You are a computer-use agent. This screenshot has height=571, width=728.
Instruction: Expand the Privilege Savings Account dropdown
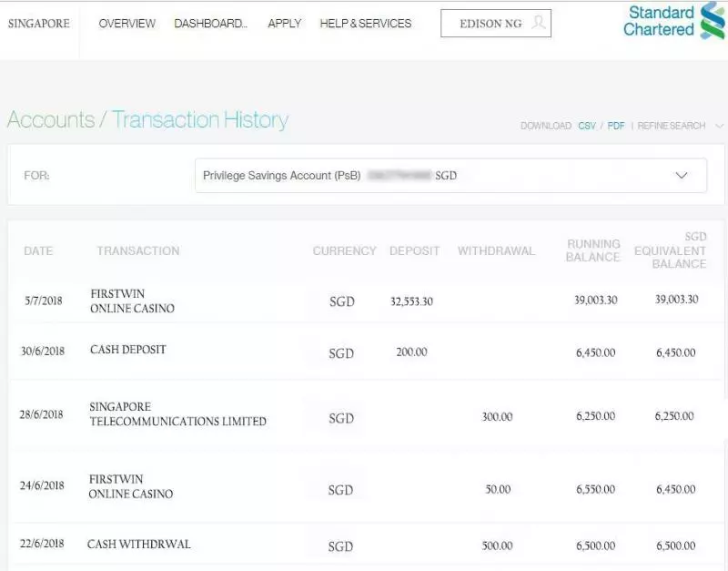(450, 176)
